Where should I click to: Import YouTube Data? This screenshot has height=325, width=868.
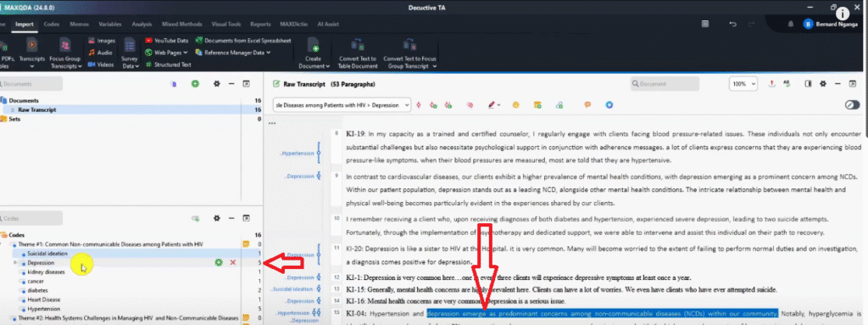[x=167, y=41]
